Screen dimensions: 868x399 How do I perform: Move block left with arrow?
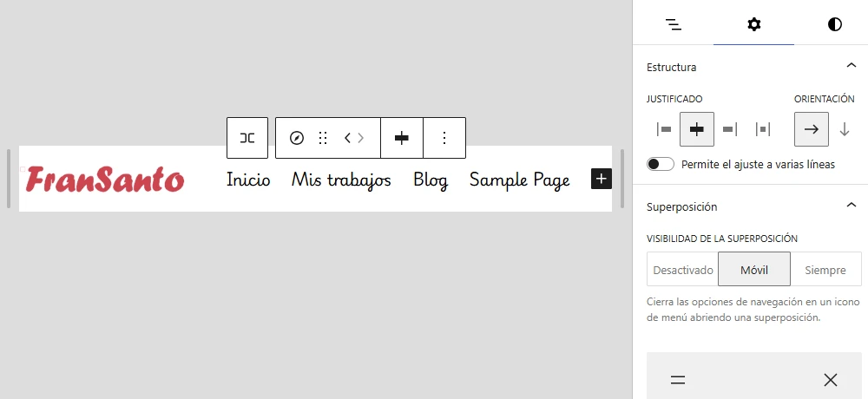pos(348,138)
